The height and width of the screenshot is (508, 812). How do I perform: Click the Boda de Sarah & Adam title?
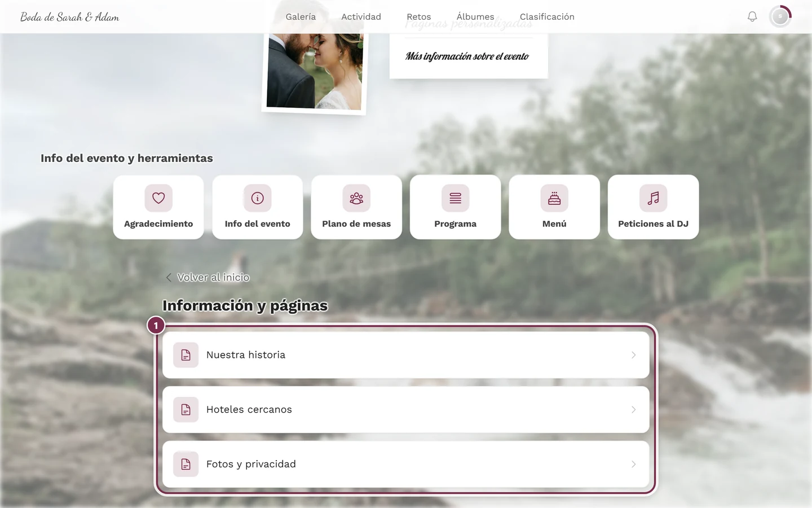tap(70, 17)
